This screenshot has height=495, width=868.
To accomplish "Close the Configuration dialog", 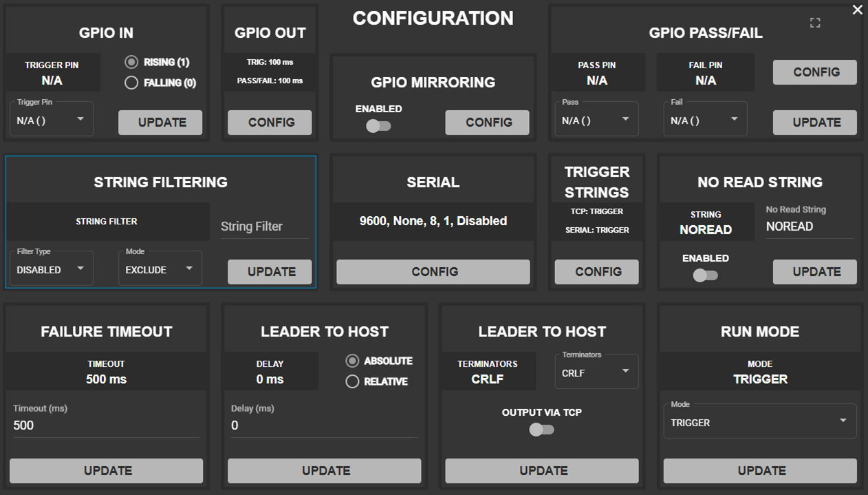I will click(857, 10).
